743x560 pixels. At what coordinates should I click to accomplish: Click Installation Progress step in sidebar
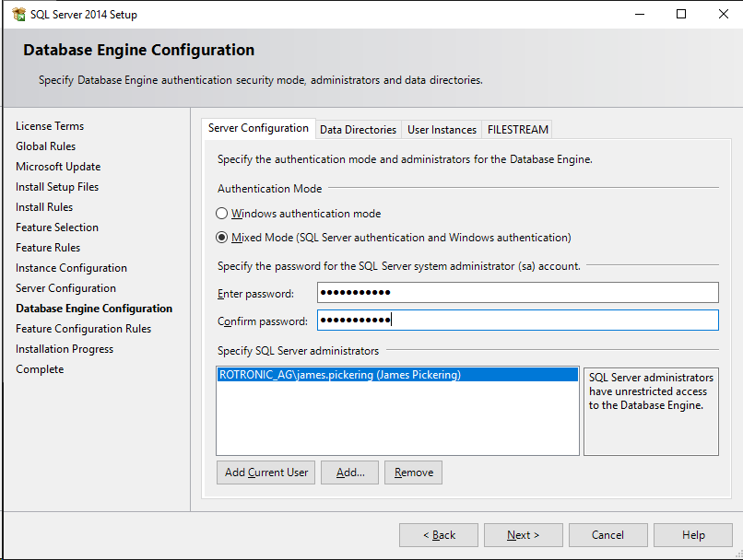pos(65,349)
